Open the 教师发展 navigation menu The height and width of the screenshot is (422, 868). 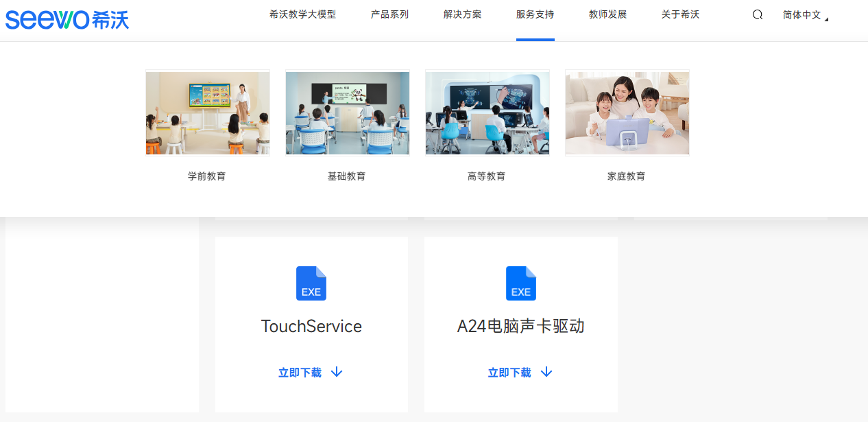click(607, 14)
